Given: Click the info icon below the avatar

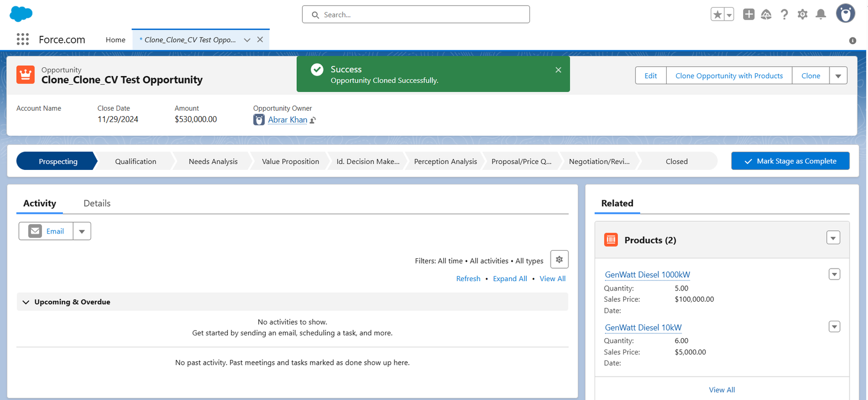Looking at the screenshot, I should click(x=852, y=41).
